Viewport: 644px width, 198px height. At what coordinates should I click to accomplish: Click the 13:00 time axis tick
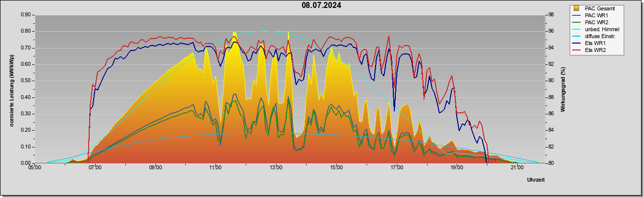275,168
